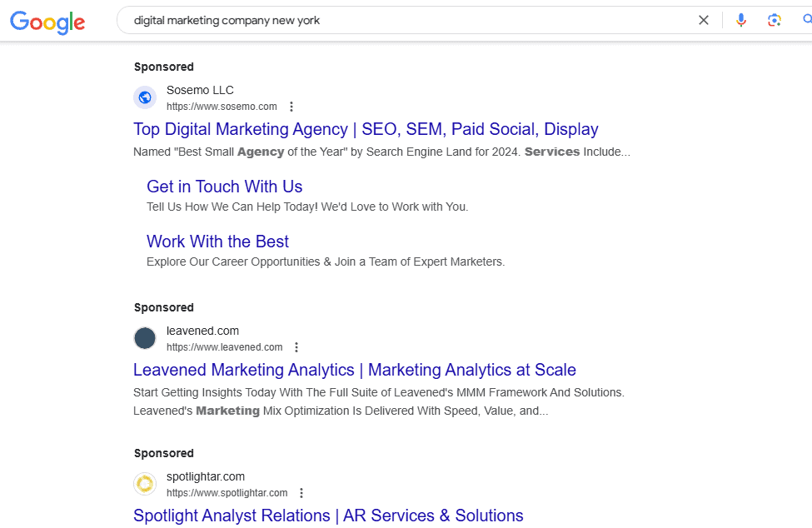Open three-dot menu beside sosemo.com URL

click(x=291, y=107)
